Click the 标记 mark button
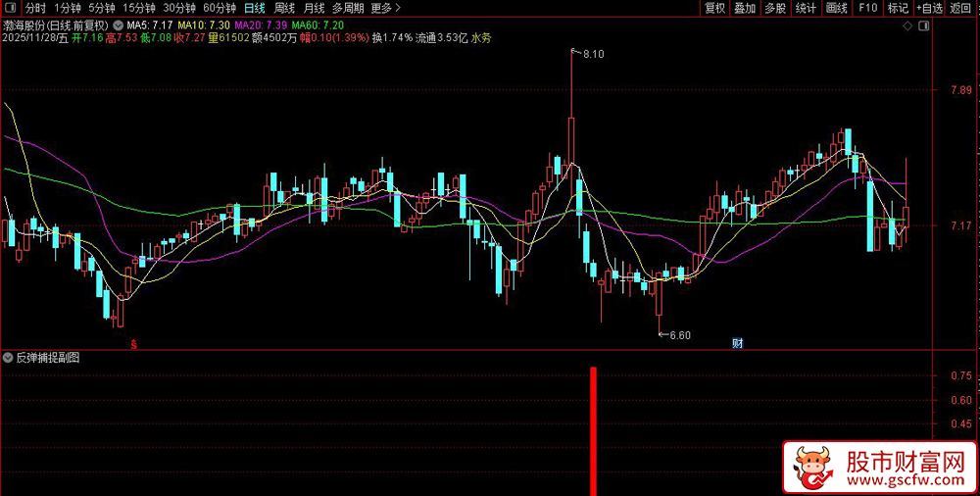This screenshot has height=496, width=980. click(x=898, y=8)
